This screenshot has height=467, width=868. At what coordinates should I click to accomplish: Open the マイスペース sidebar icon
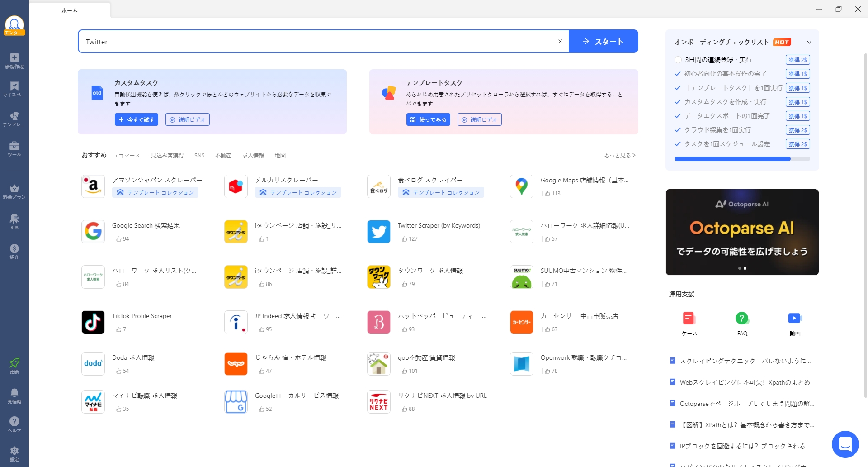14,89
